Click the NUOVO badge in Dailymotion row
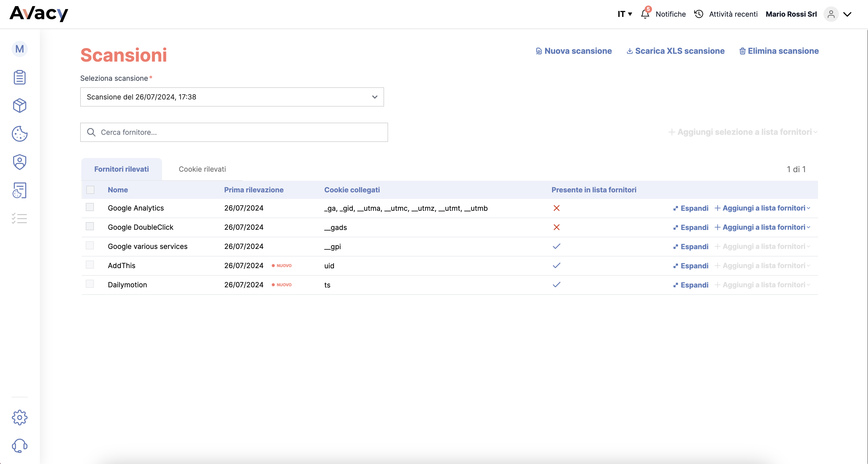Image resolution: width=868 pixels, height=464 pixels. click(282, 285)
